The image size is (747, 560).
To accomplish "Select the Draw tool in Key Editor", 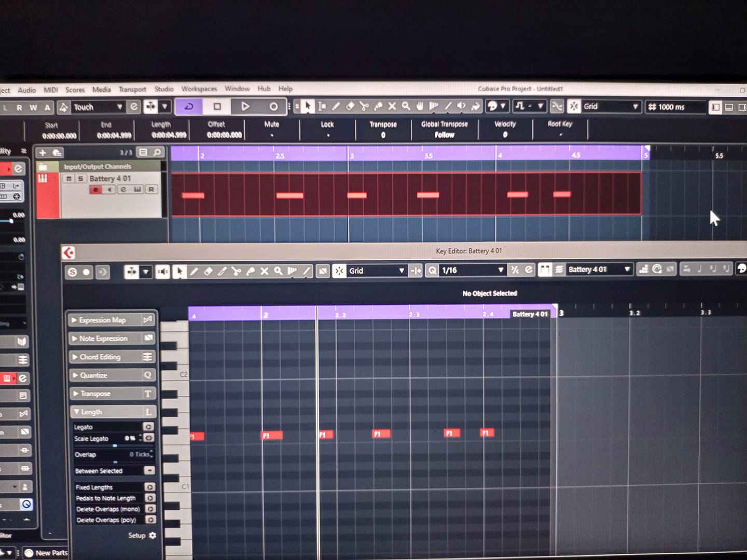I will tap(194, 271).
